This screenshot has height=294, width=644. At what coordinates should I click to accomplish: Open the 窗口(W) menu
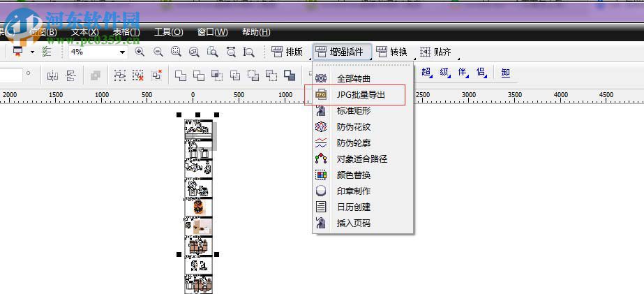coord(212,32)
